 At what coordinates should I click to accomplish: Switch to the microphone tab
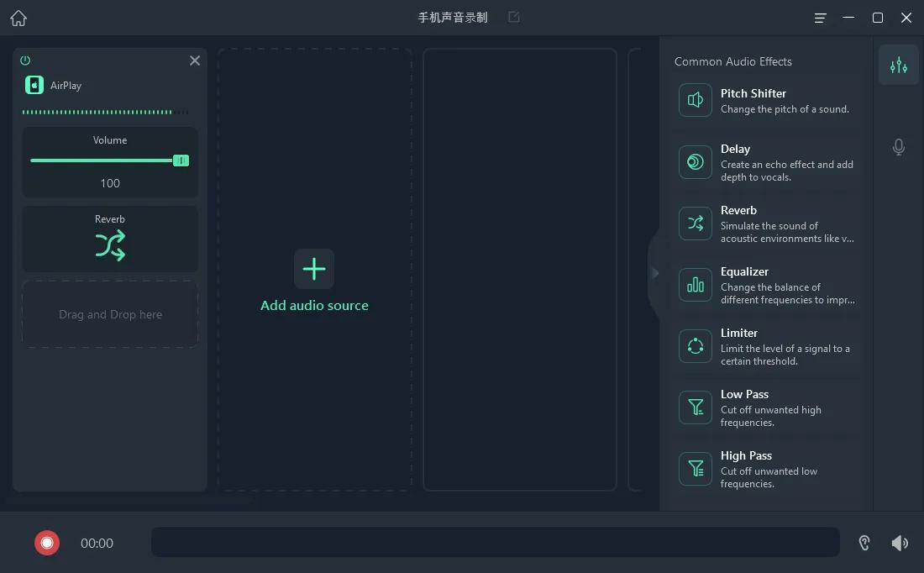pyautogui.click(x=899, y=148)
